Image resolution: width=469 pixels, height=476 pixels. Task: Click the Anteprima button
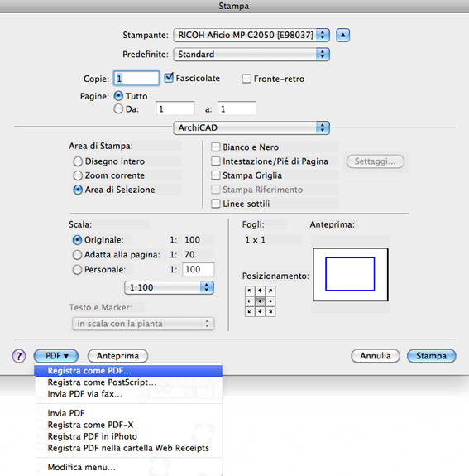117,356
